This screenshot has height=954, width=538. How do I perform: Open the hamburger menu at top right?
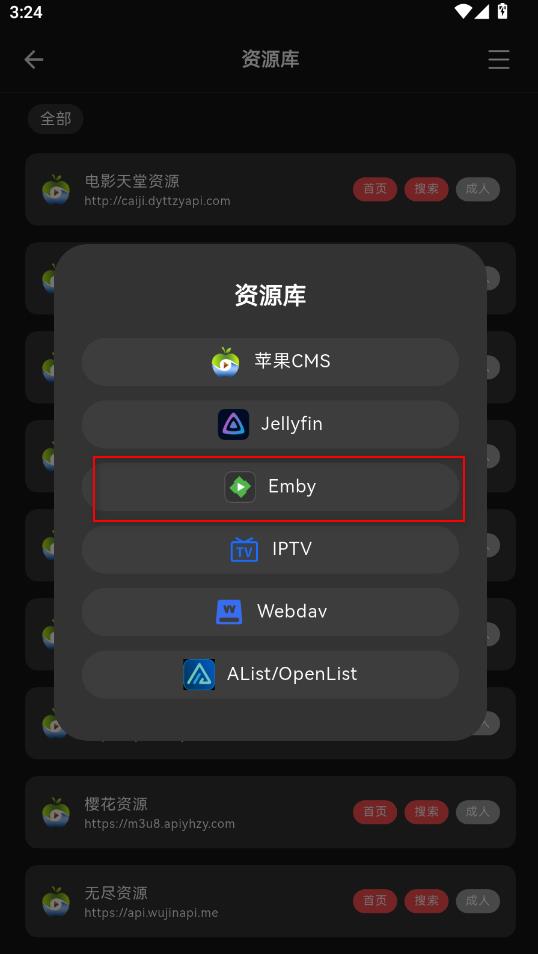coord(498,60)
